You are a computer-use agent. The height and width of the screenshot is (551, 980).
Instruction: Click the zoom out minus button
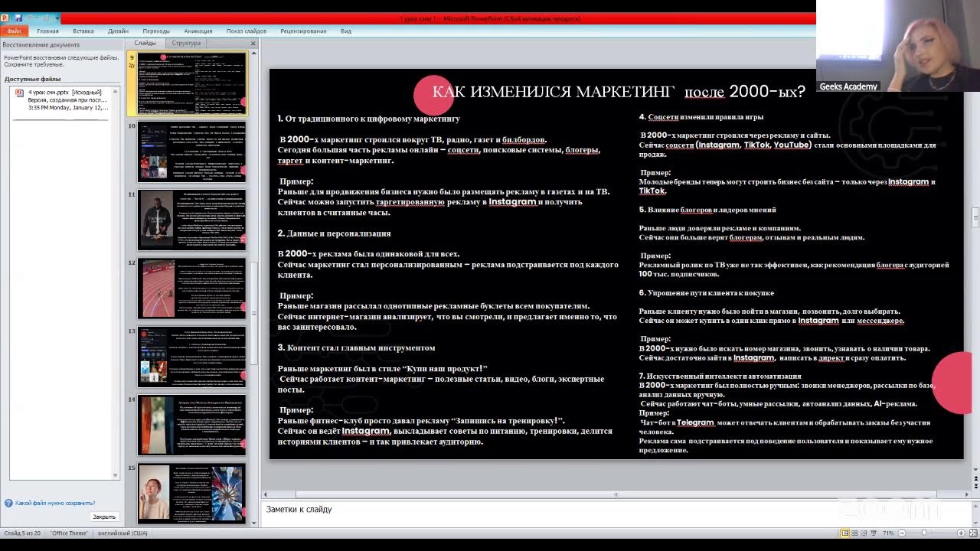[902, 533]
